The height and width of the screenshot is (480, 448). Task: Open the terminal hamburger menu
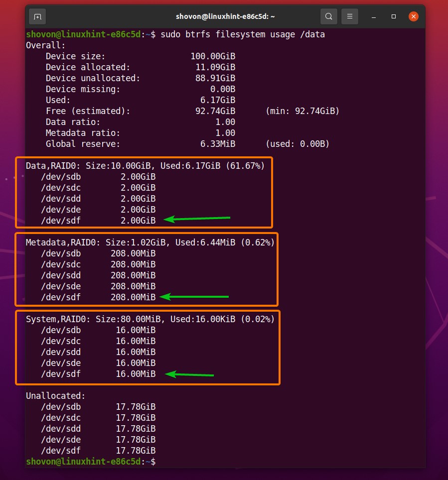tap(349, 16)
